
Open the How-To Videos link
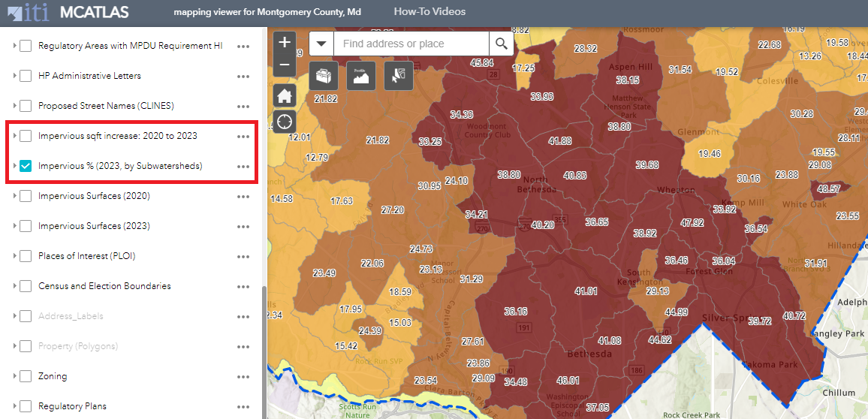click(x=429, y=12)
